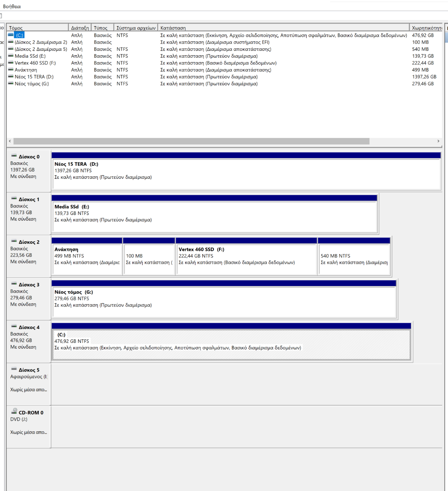
Task: Open the Βοήθεια menu
Action: point(12,7)
